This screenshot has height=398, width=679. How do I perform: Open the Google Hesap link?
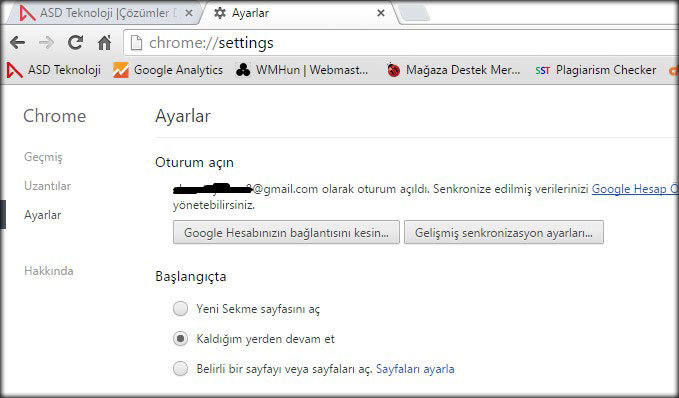[x=635, y=189]
